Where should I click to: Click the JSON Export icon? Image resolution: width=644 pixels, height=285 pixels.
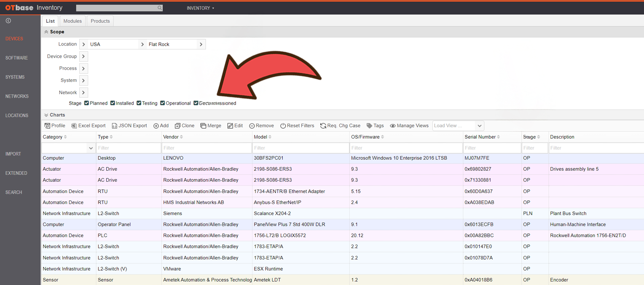(x=114, y=126)
